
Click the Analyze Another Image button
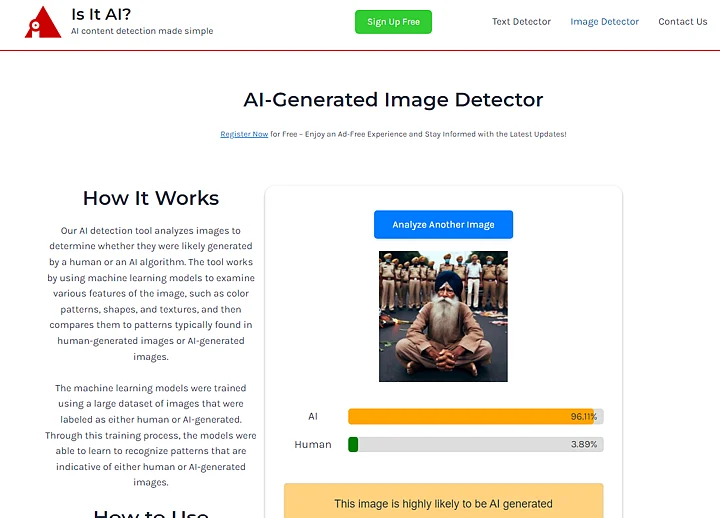tap(443, 225)
